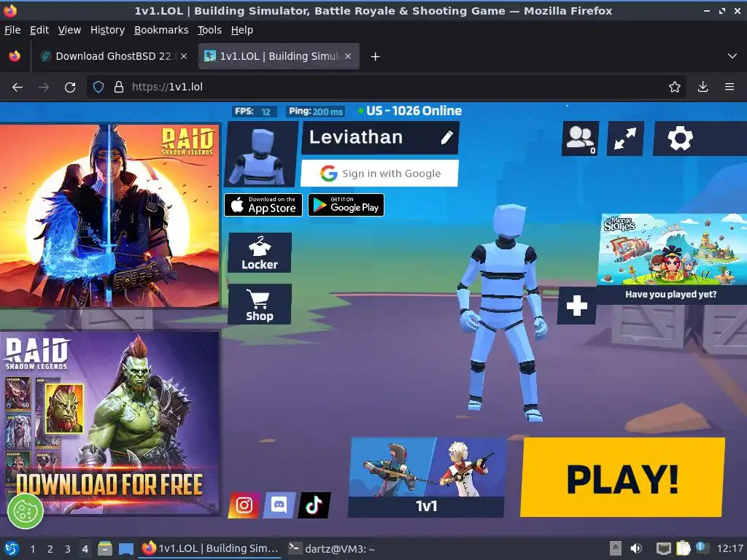
Task: Click the Raid Download For Free ad
Action: 109,424
